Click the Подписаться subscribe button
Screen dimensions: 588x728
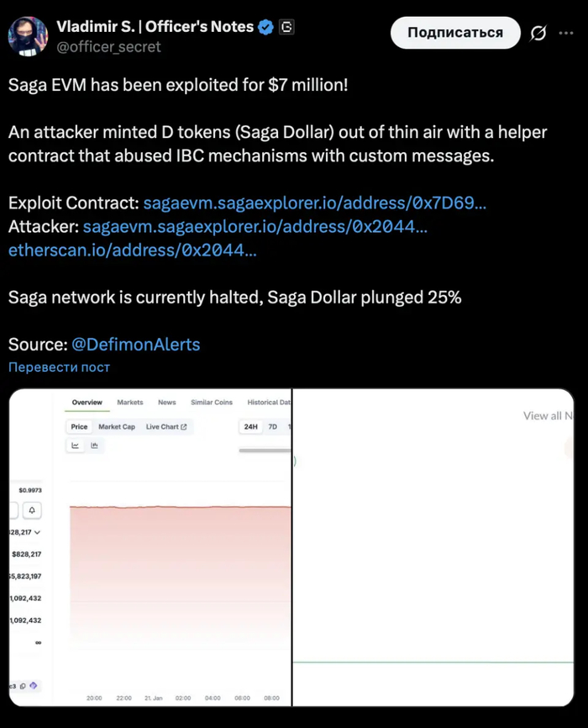[x=454, y=33]
